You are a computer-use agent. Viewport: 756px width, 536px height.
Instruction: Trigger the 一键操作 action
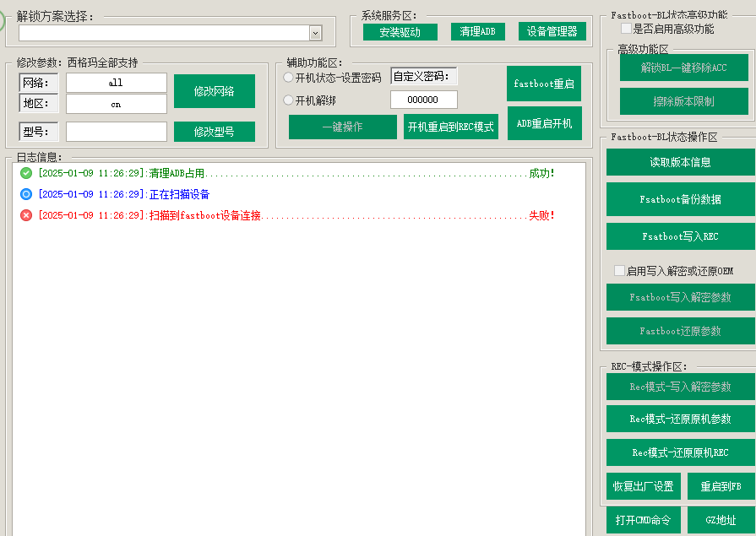pos(343,126)
